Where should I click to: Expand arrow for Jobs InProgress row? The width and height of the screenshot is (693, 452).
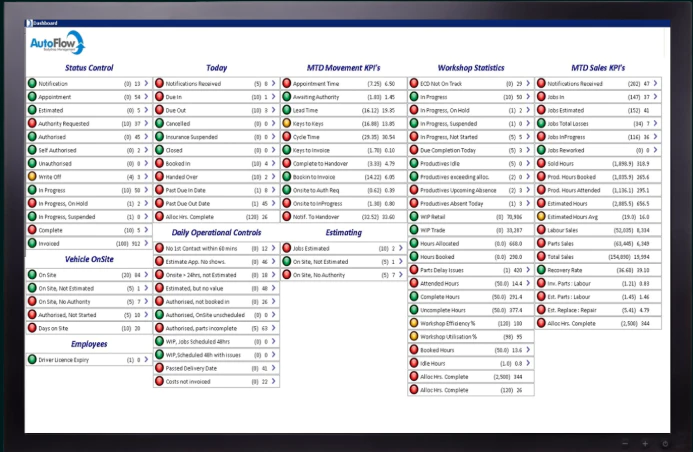pyautogui.click(x=655, y=137)
